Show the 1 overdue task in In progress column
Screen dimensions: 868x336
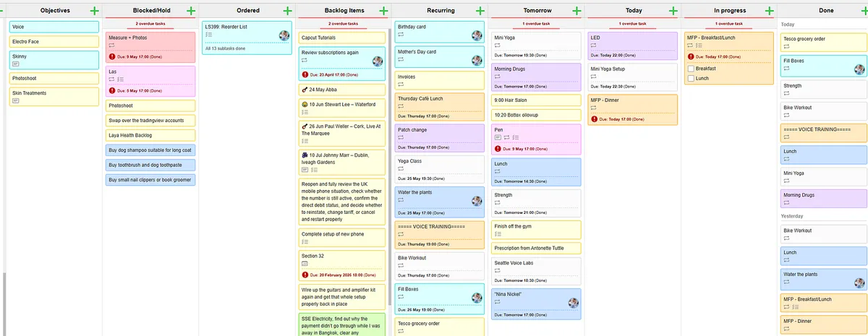[x=729, y=23]
